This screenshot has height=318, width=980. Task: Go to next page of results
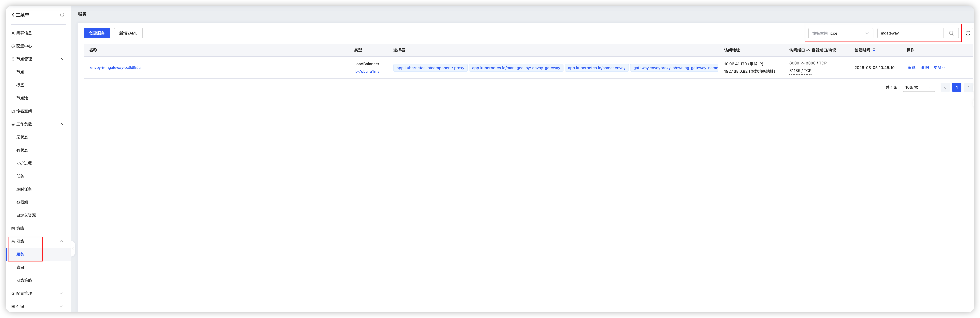[x=968, y=87]
